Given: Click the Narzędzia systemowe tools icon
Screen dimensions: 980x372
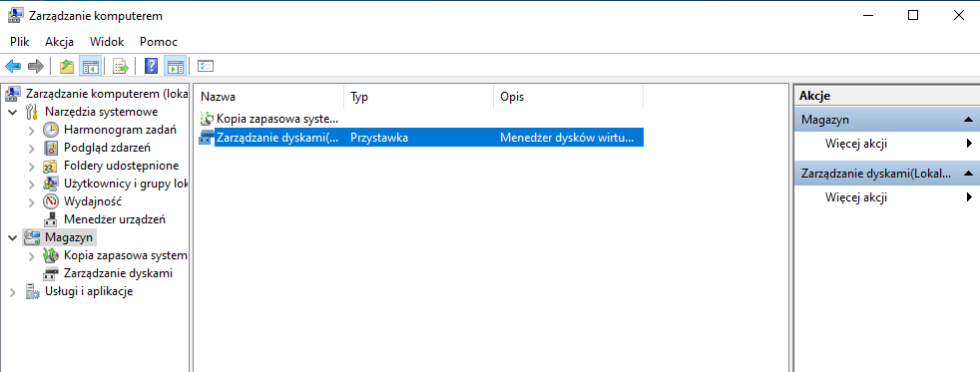Looking at the screenshot, I should 31,112.
